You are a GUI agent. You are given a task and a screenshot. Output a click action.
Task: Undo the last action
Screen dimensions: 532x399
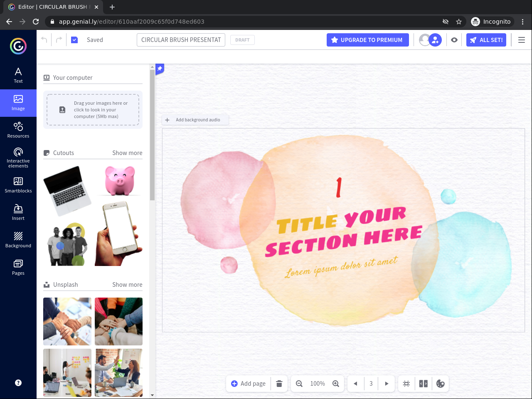[x=44, y=40]
